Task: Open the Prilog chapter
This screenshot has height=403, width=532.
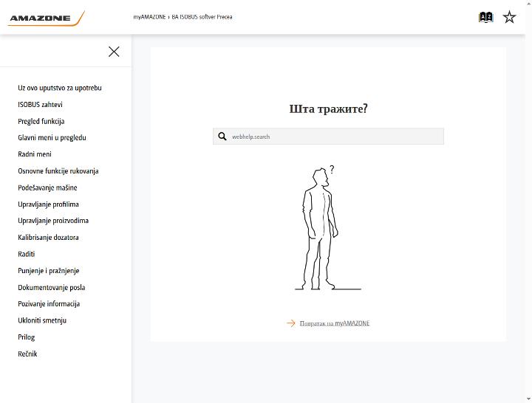Action: 27,337
